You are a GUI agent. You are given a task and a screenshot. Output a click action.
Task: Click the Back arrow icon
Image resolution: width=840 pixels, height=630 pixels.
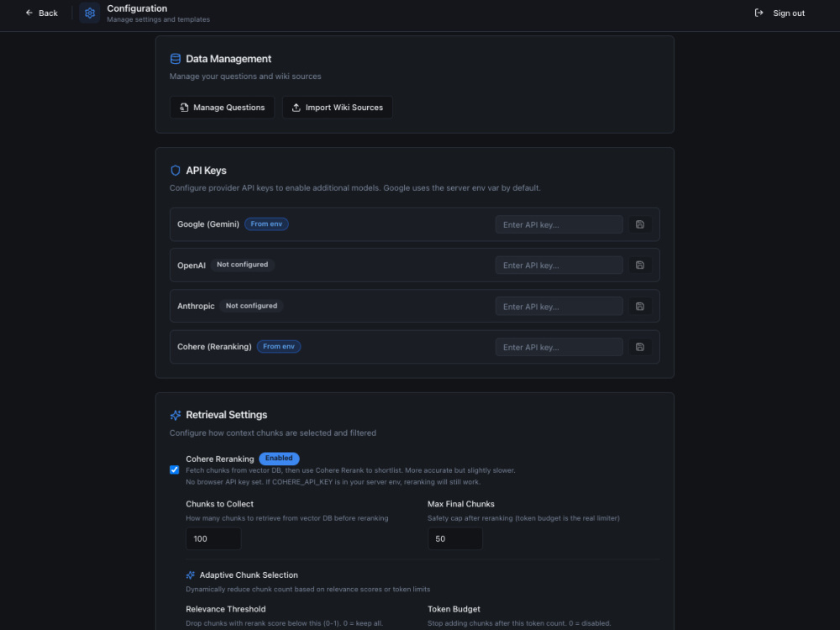(29, 13)
